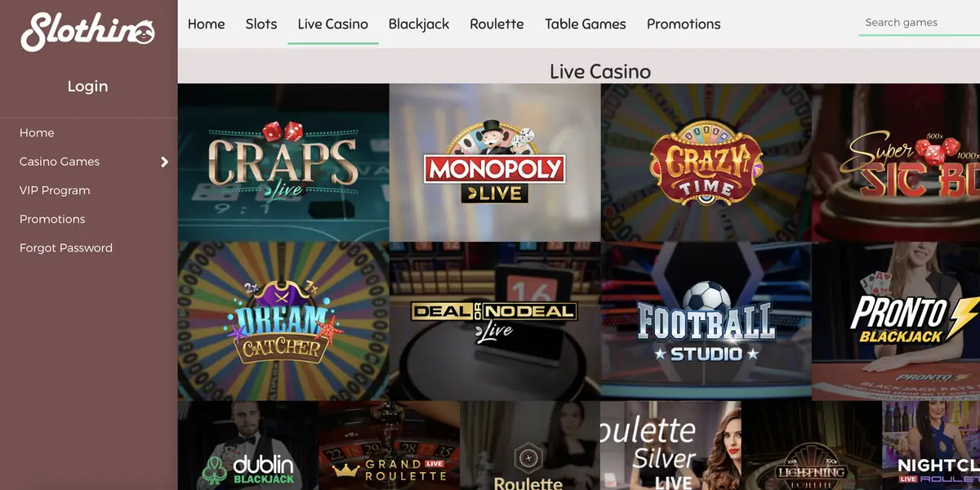Screen dimensions: 980x490
Task: Open Roulette Silver Live tile
Action: tap(671, 445)
